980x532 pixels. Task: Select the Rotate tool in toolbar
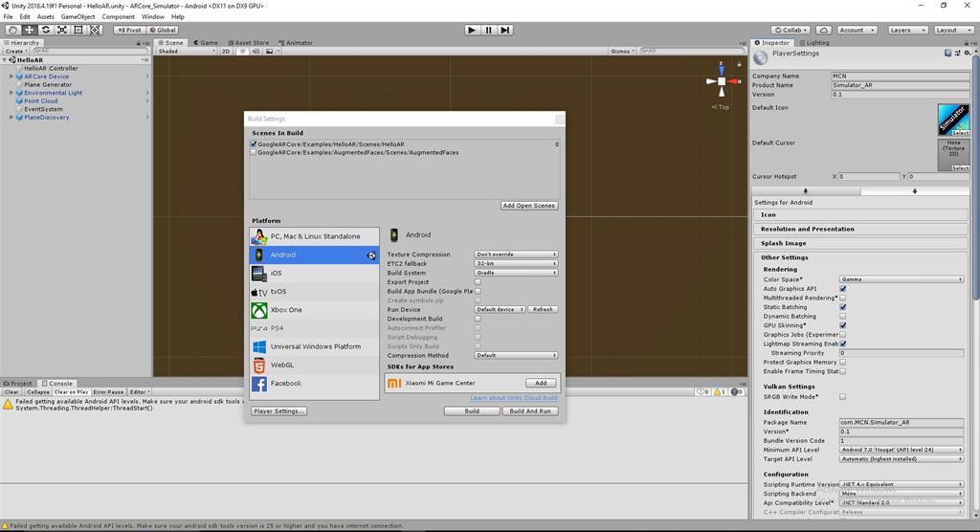coord(46,30)
